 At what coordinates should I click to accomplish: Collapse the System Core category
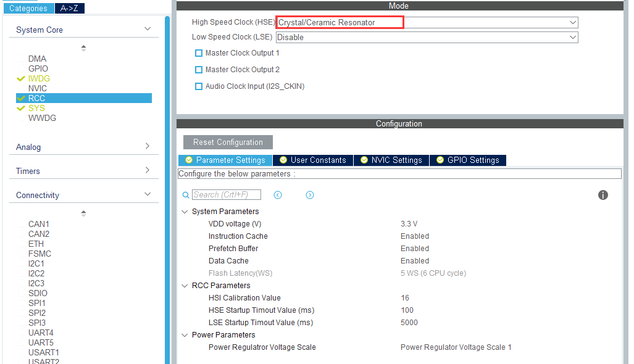[148, 29]
